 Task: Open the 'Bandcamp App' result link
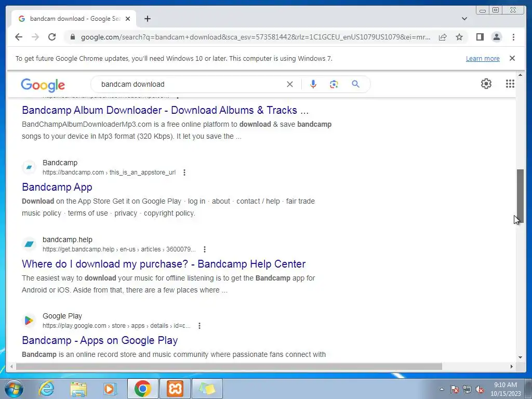57,187
